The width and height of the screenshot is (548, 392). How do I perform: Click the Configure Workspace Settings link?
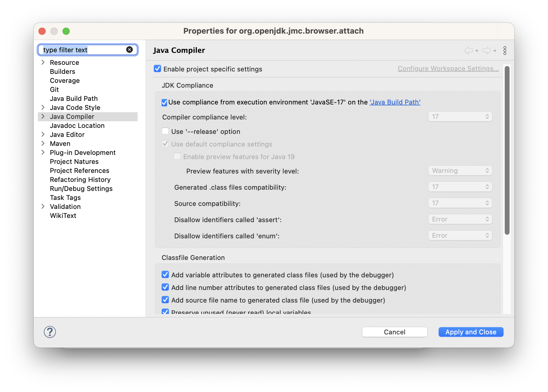(448, 69)
